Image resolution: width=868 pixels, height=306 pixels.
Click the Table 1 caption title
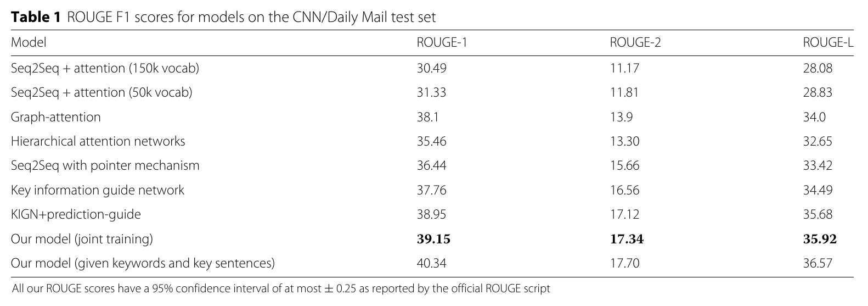click(x=223, y=18)
